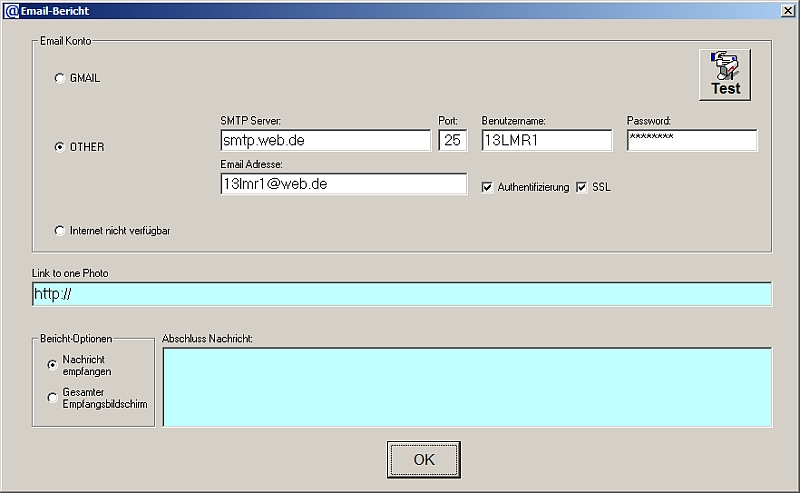Click into the SMTP Server field

coord(325,141)
